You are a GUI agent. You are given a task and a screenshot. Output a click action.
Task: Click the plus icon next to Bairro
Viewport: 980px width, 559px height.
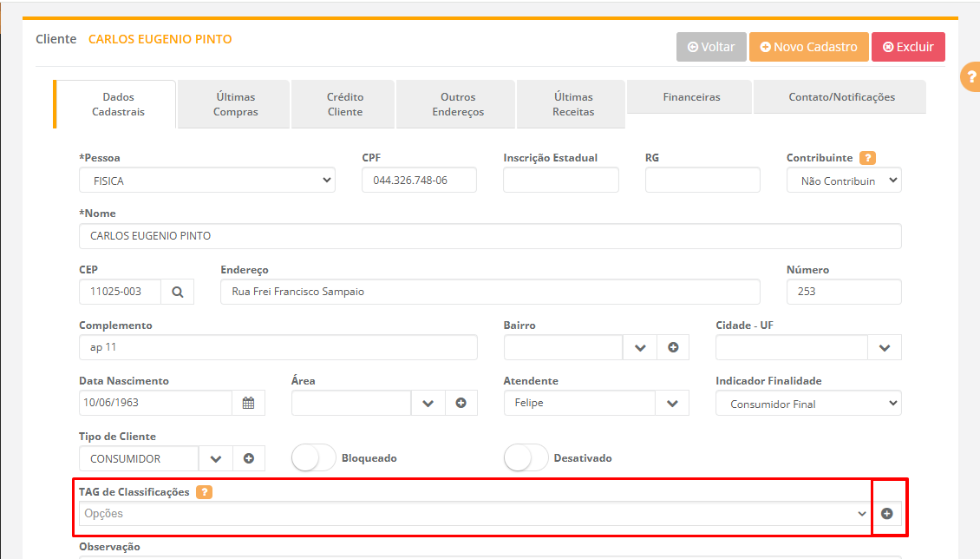coord(673,347)
